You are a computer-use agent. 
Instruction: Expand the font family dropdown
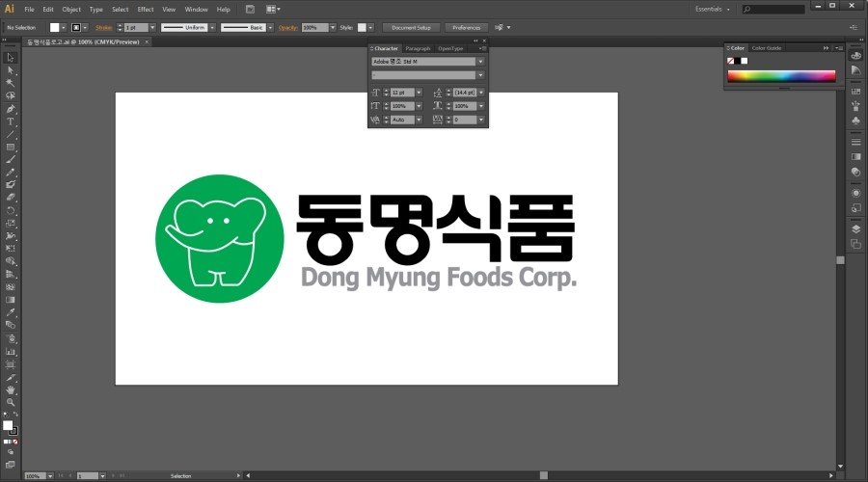pos(480,61)
